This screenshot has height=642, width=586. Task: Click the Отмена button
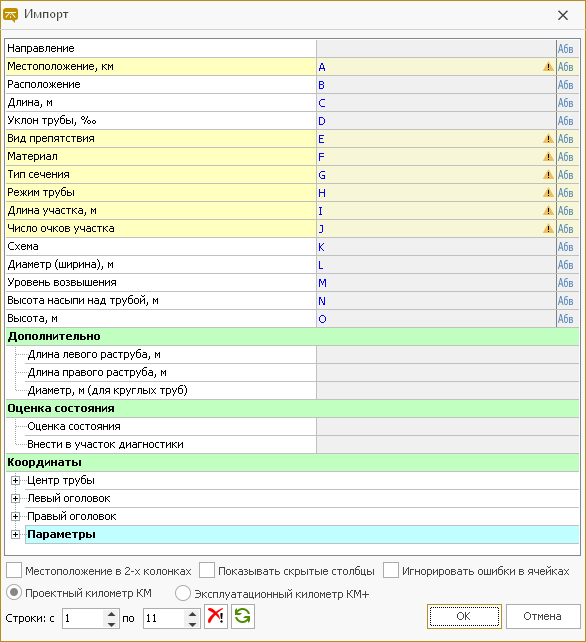(x=543, y=616)
